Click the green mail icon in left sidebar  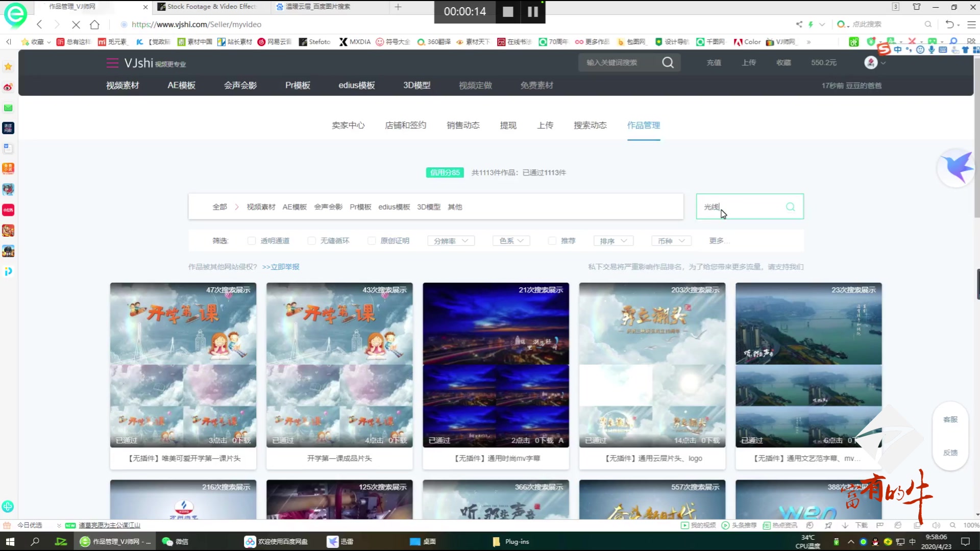(8, 108)
